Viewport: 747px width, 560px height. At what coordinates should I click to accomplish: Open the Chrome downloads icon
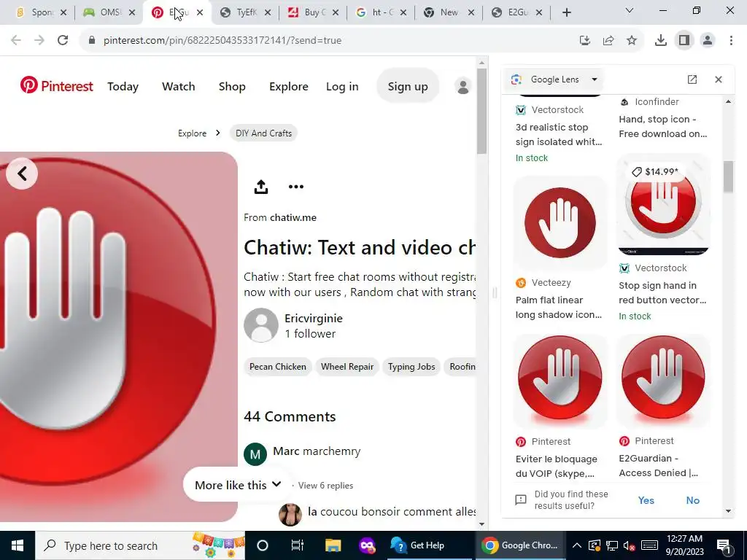coord(661,41)
